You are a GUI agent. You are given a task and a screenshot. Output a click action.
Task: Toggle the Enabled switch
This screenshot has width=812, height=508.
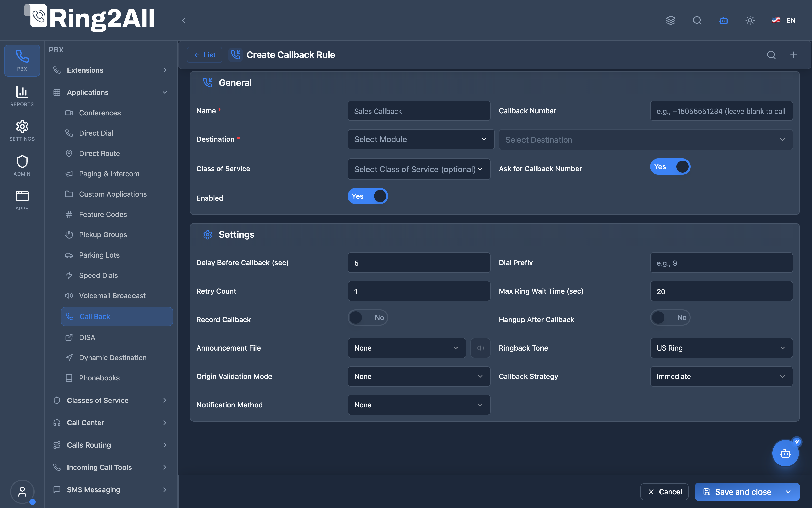pos(368,196)
